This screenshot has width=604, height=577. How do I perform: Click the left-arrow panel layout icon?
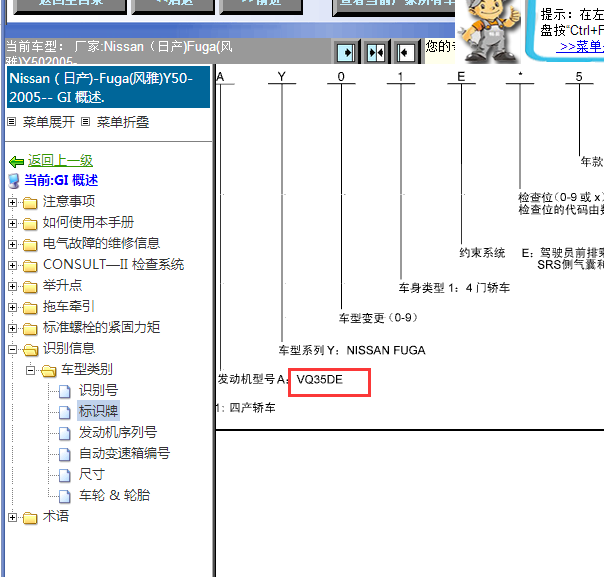tap(406, 52)
